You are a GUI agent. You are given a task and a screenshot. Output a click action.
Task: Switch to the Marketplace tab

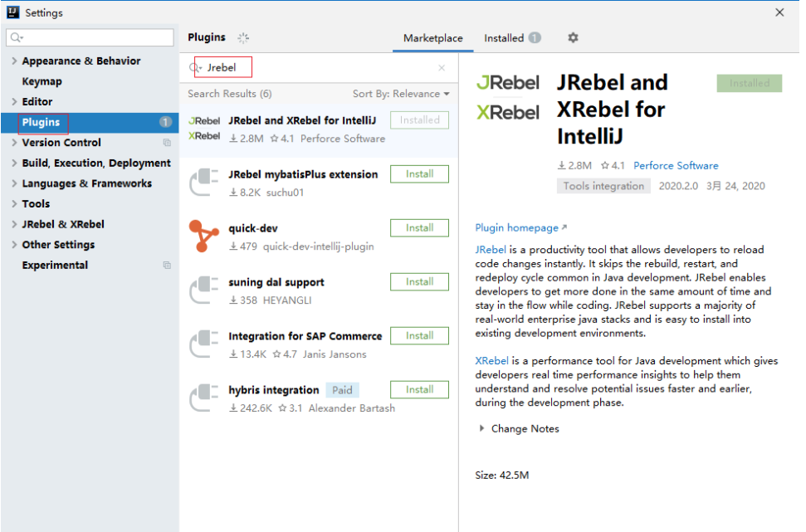click(432, 38)
